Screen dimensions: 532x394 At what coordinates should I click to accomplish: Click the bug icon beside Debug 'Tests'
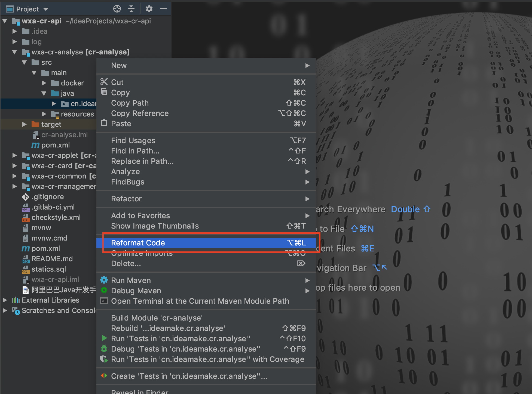(x=104, y=349)
